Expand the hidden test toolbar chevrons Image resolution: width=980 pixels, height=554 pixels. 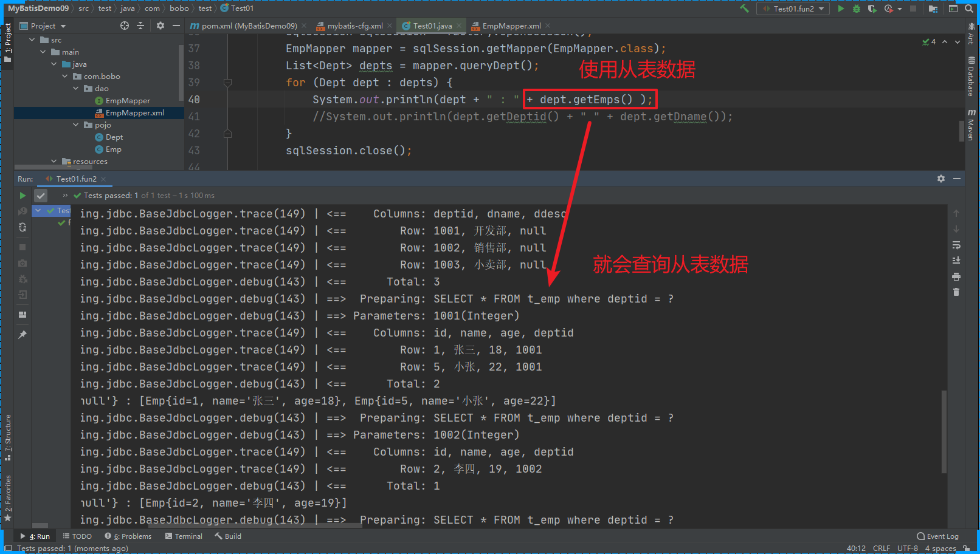(65, 196)
